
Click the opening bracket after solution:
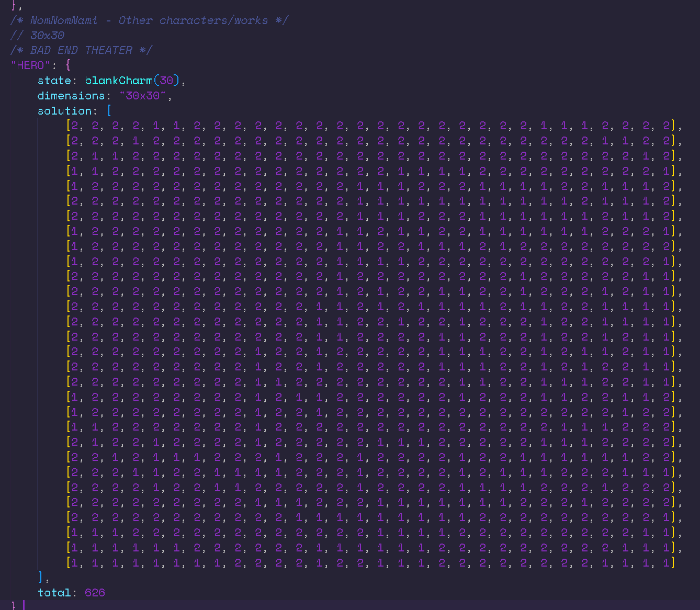point(109,111)
